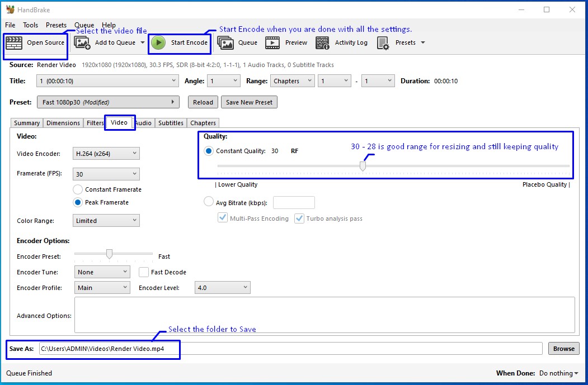Viewport: 588px width, 385px height.
Task: Open the Queue toolbar icon
Action: point(225,42)
